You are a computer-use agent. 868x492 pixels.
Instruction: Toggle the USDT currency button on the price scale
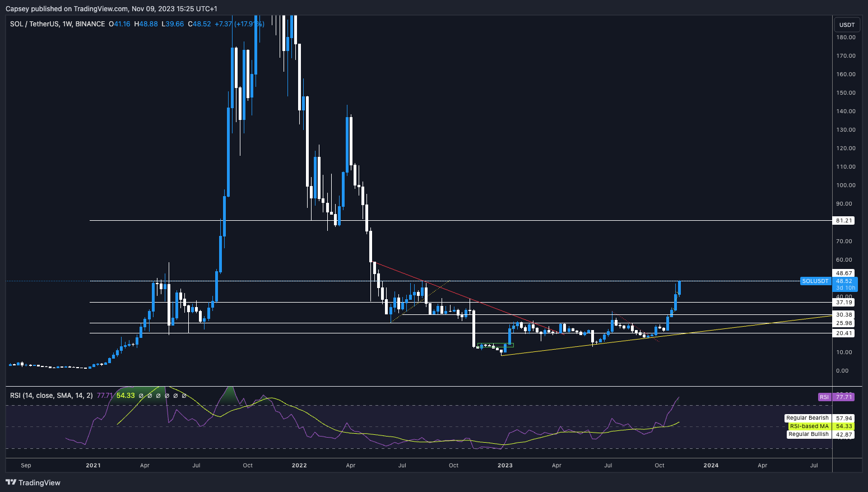pyautogui.click(x=846, y=24)
